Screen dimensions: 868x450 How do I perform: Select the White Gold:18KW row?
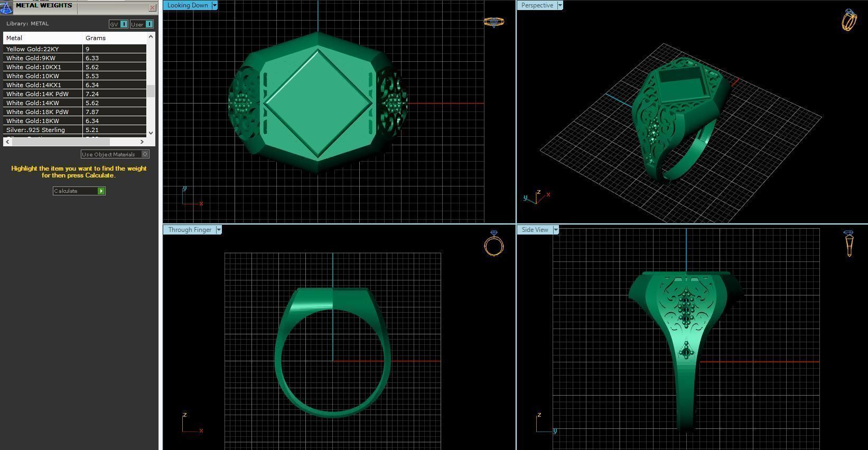coord(74,120)
